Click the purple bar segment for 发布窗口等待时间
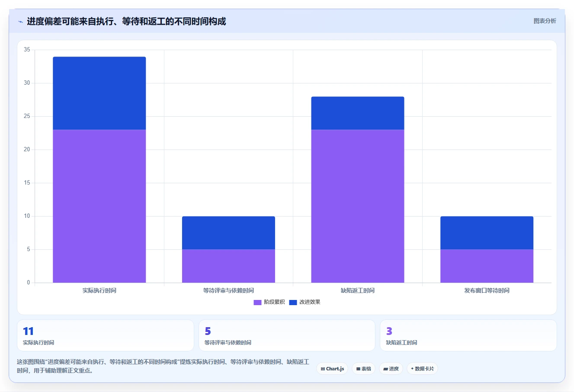This screenshot has width=574, height=392. coord(487,266)
